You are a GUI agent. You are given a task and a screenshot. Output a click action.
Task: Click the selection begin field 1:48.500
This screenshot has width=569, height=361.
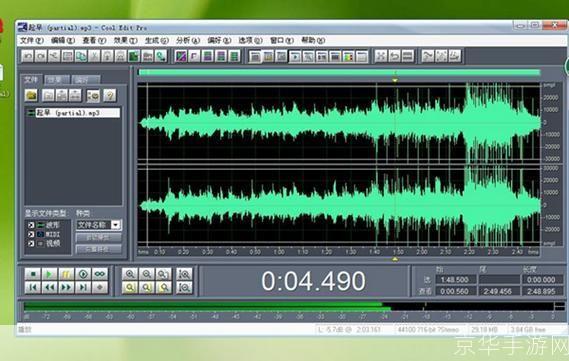coord(455,280)
